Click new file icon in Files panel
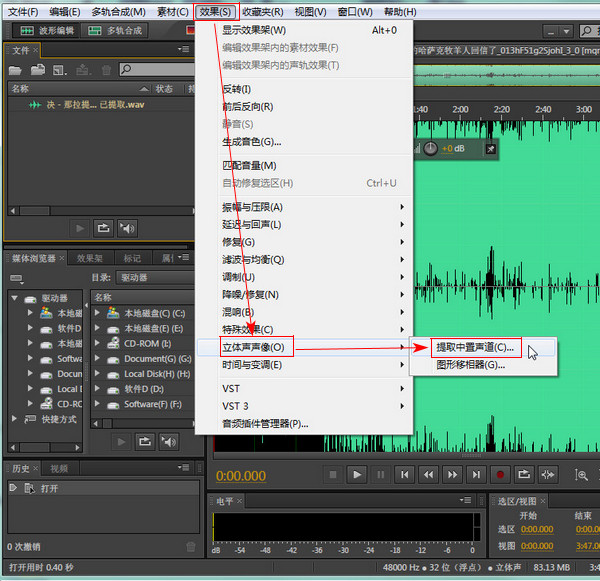 coord(59,70)
